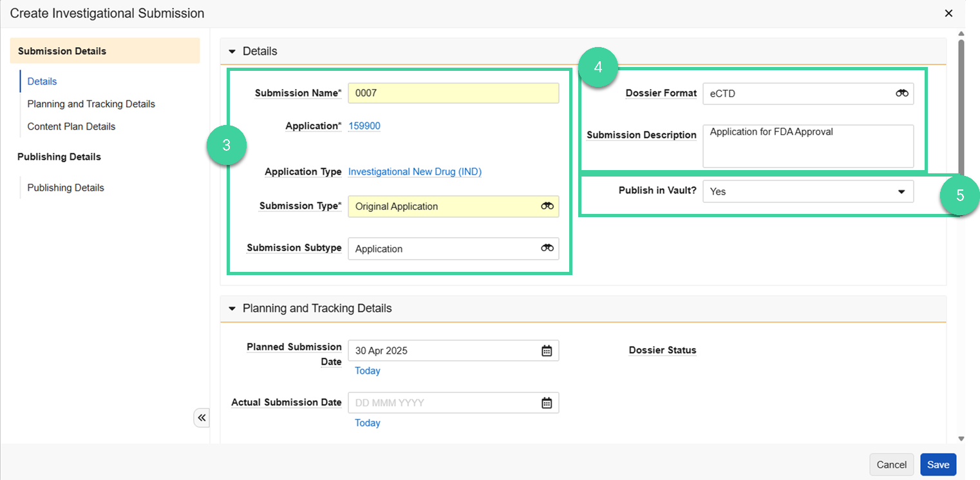Image resolution: width=980 pixels, height=480 pixels.
Task: Jump to Content Plan Details in sidebar
Action: click(x=71, y=126)
